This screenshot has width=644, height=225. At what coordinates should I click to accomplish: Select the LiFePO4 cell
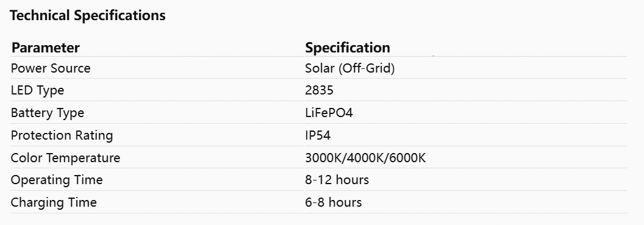(x=329, y=113)
